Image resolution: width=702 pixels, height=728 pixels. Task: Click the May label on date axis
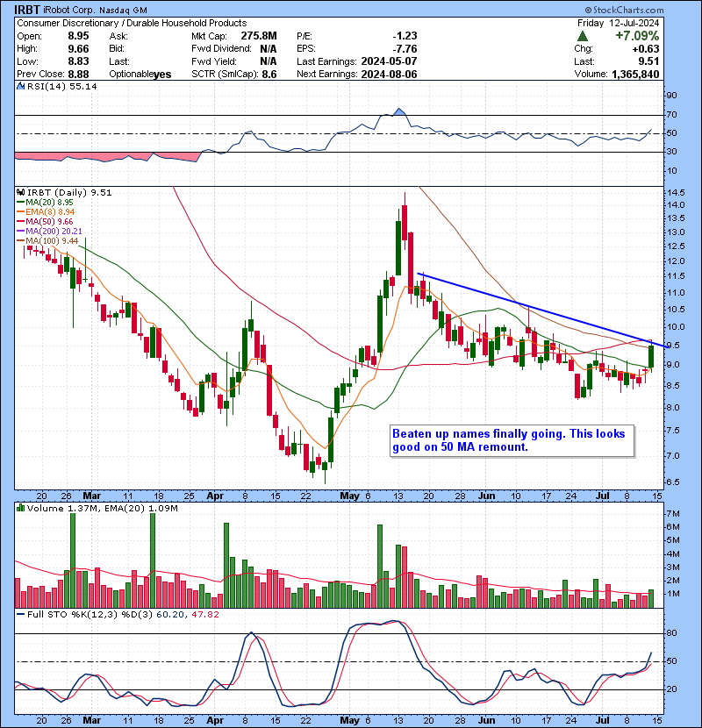coord(352,496)
